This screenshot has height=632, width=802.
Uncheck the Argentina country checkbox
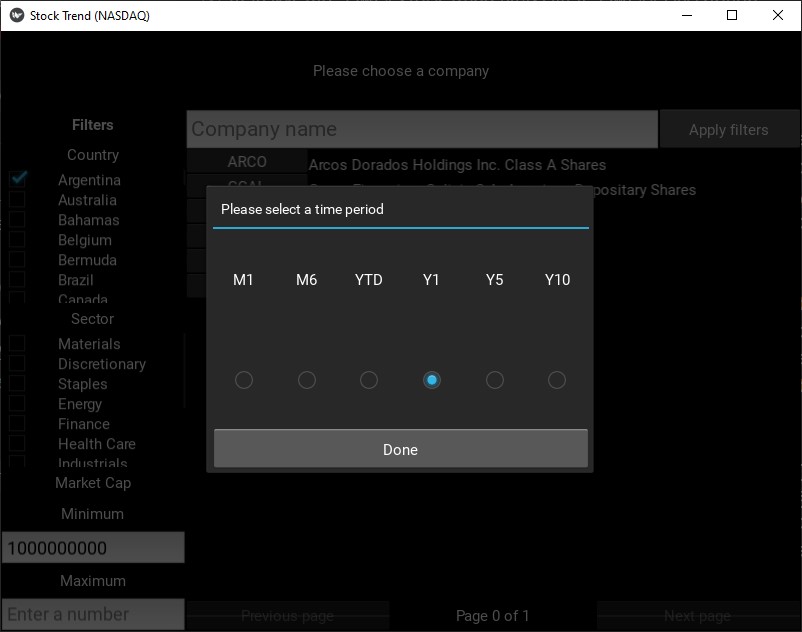point(17,179)
